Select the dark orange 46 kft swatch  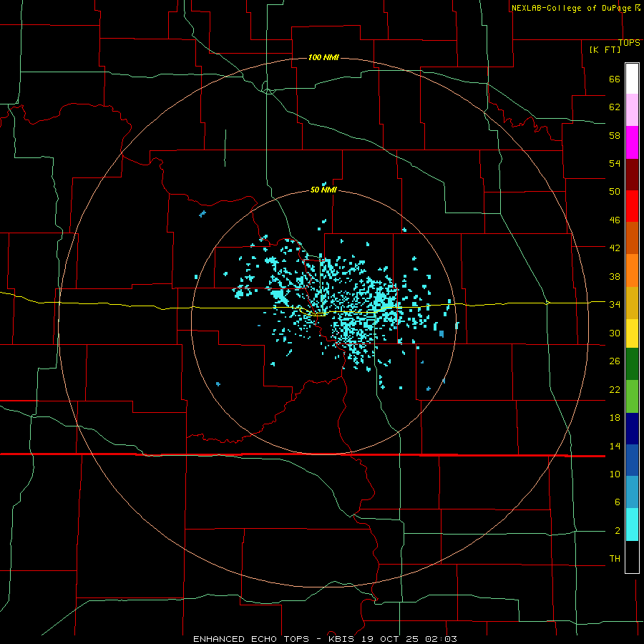632,238
